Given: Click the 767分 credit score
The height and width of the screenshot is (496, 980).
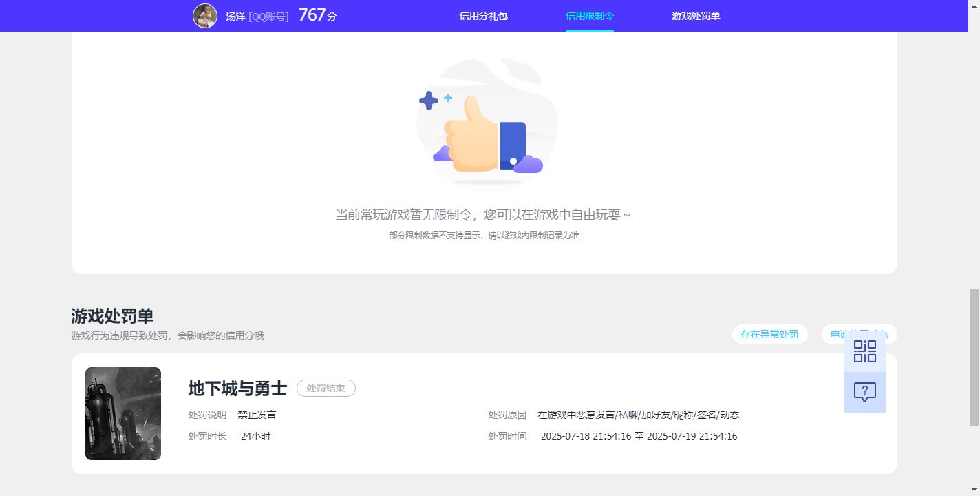Looking at the screenshot, I should 317,15.
